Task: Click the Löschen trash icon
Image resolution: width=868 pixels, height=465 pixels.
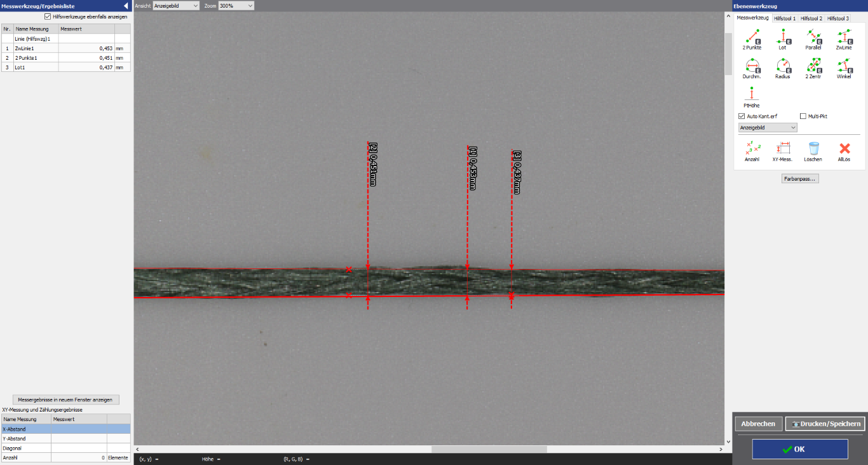Action: [813, 149]
